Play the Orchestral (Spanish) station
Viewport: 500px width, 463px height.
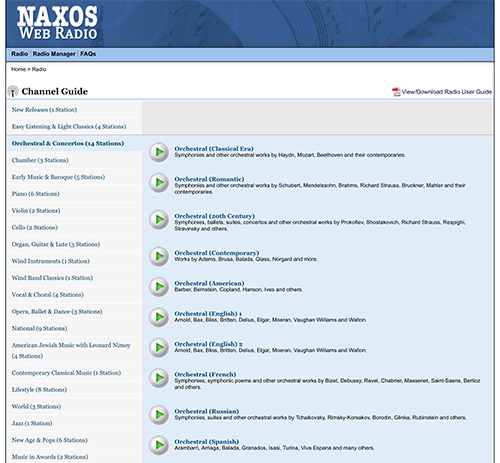[x=159, y=445]
